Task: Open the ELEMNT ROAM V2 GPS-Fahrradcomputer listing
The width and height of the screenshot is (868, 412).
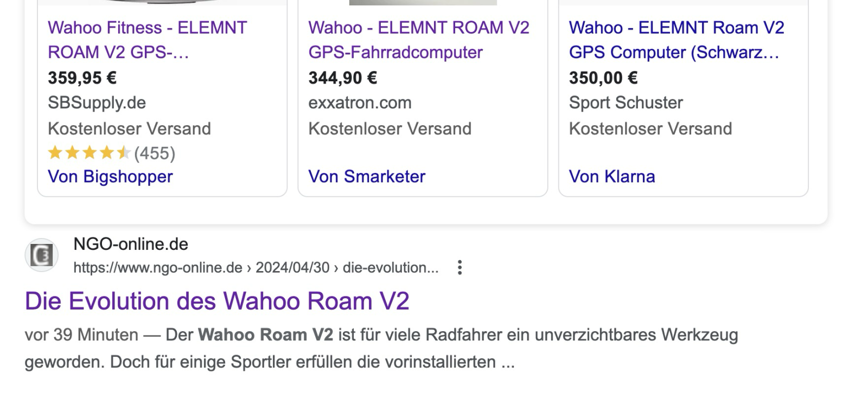Action: 418,40
